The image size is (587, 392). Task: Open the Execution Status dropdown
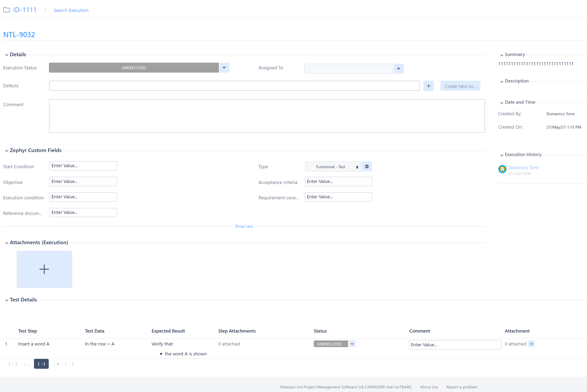[224, 68]
